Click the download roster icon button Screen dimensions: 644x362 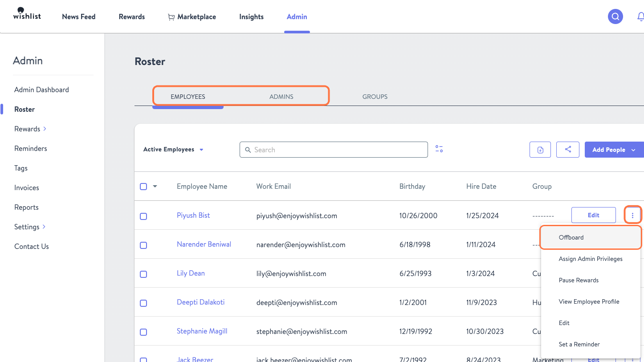(540, 150)
